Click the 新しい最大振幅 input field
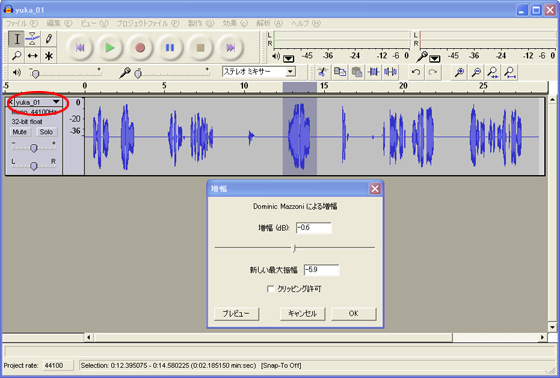560x378 pixels. (x=321, y=270)
